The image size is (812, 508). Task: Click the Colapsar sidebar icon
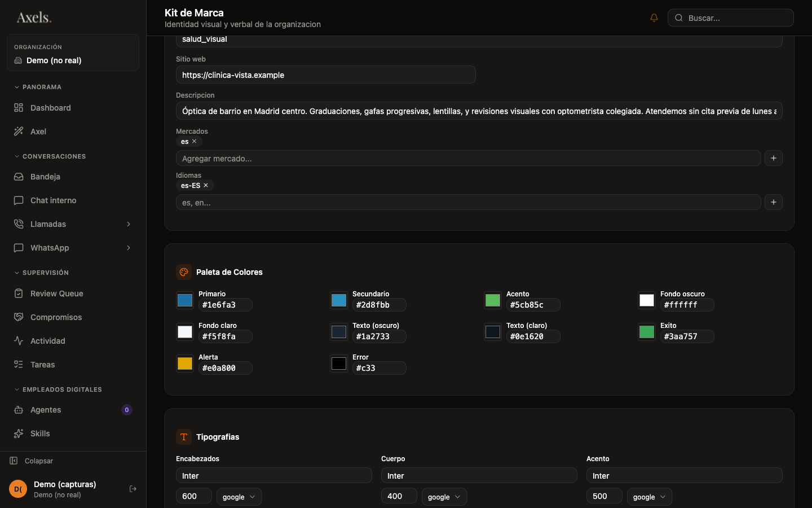[14, 461]
